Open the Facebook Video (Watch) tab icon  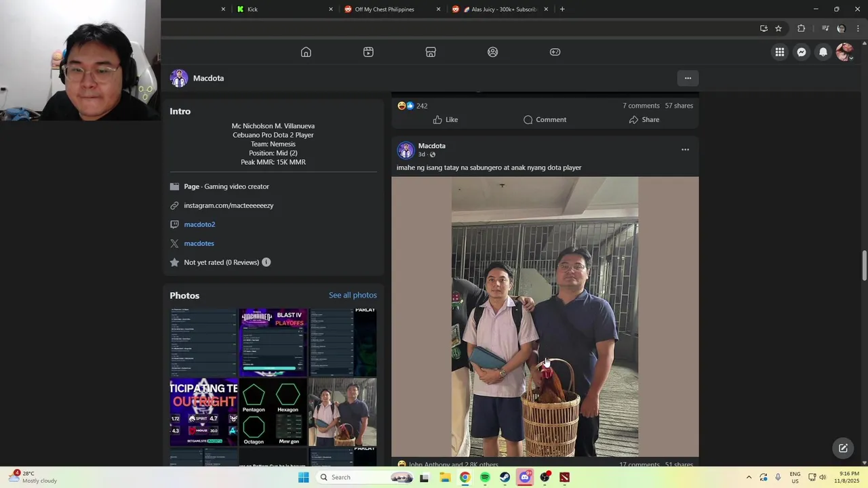point(368,52)
